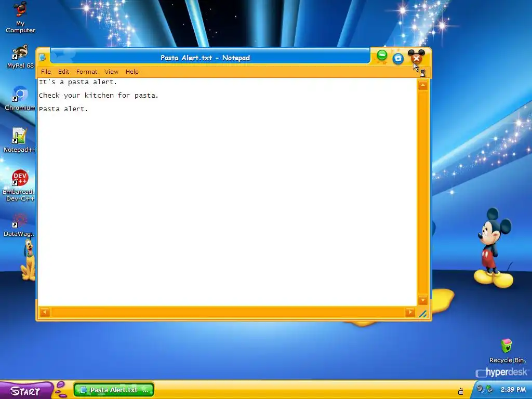The image size is (532, 399).
Task: Click the green tray icon next to clock
Action: (x=489, y=389)
